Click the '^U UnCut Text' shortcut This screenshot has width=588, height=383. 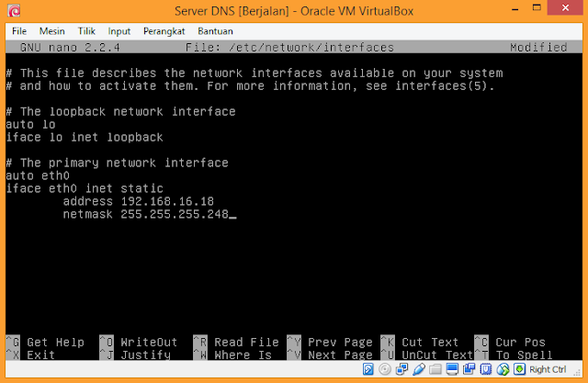[x=426, y=355]
